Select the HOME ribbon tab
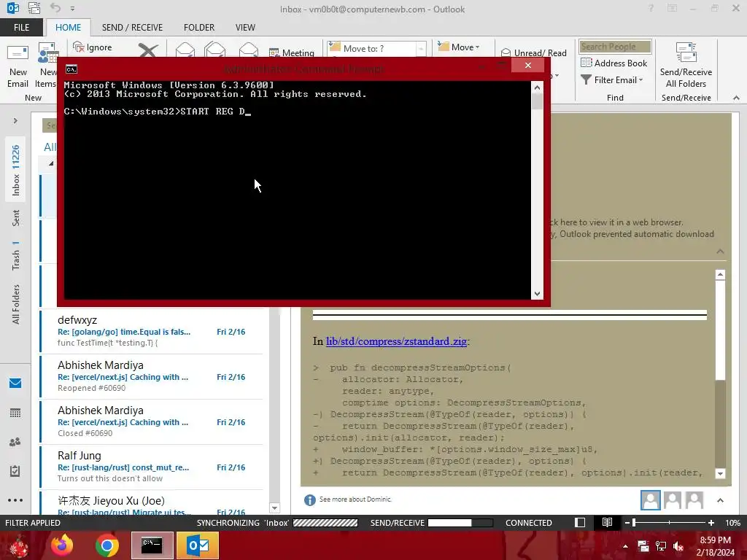This screenshot has height=560, width=747. [x=68, y=27]
